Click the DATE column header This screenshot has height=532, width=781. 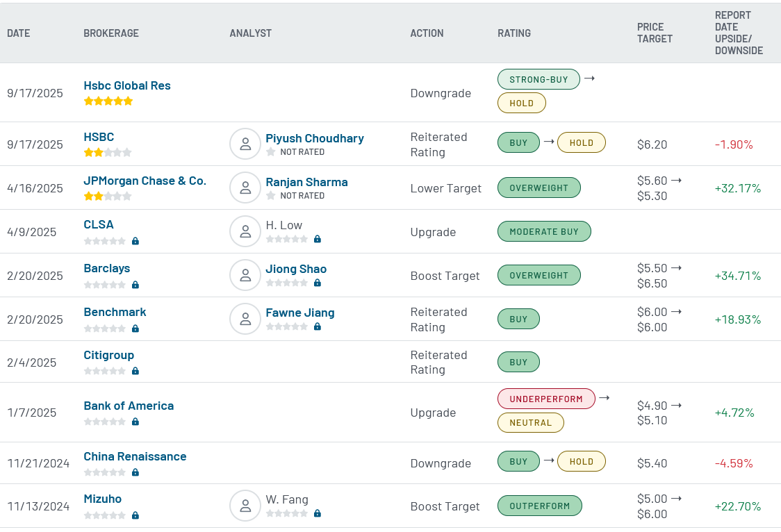coord(19,33)
